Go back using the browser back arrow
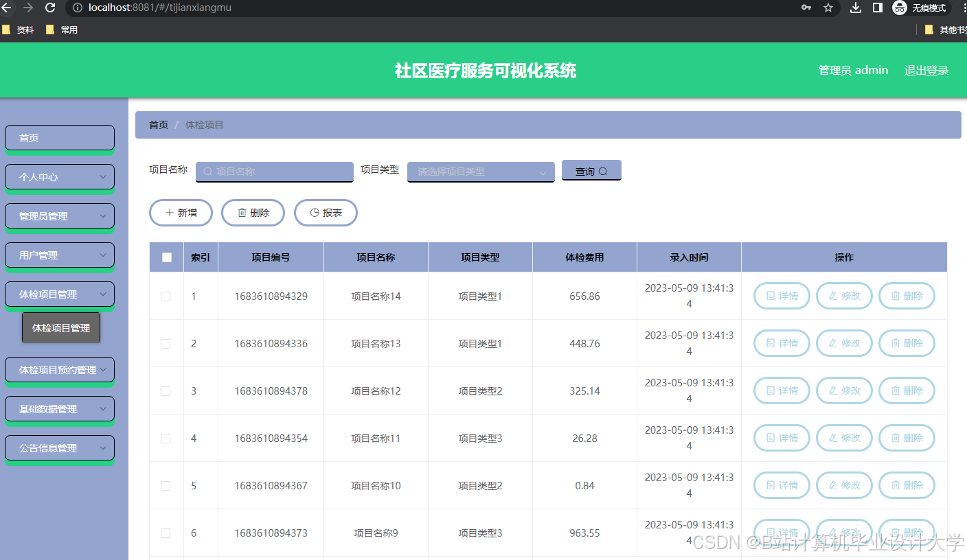967x560 pixels. point(6,8)
